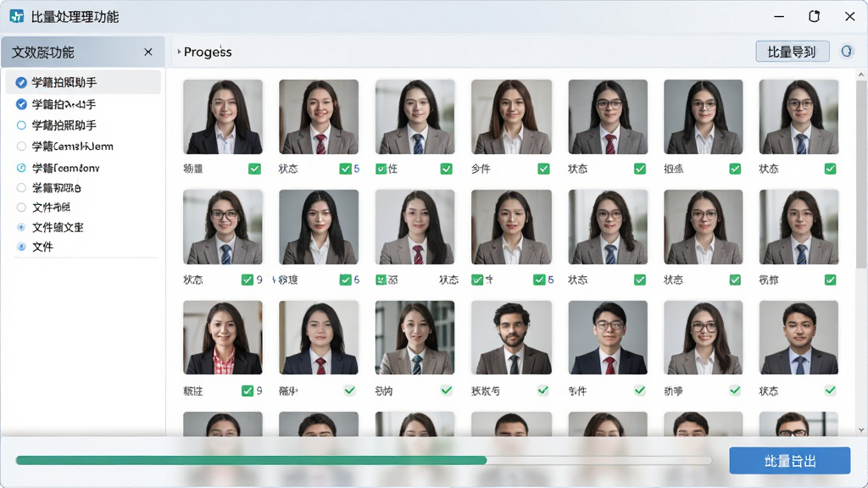Click the 文效膀功能 panel title
The image size is (868, 488).
(x=43, y=53)
